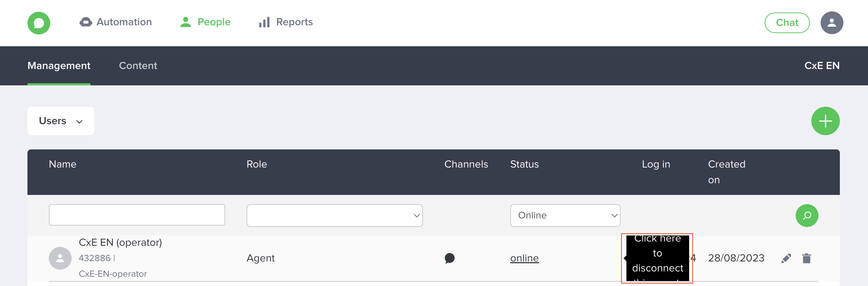
Task: Open the People section
Action: coord(206,22)
